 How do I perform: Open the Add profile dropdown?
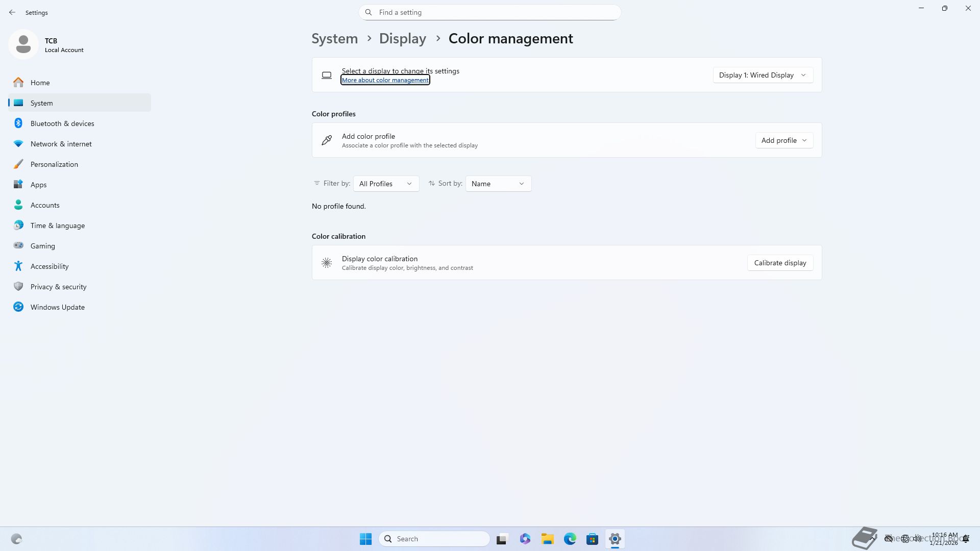coord(783,140)
